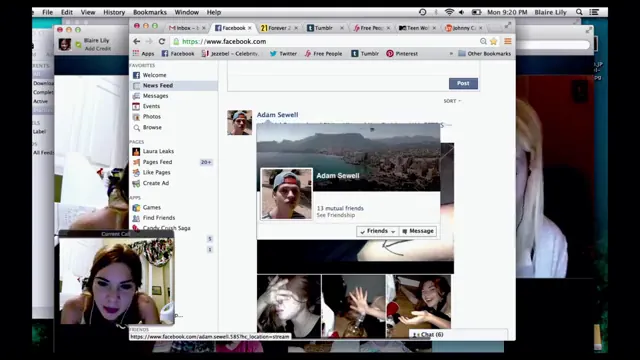
Task: Open the middle photo thumbnail in post
Action: click(353, 306)
